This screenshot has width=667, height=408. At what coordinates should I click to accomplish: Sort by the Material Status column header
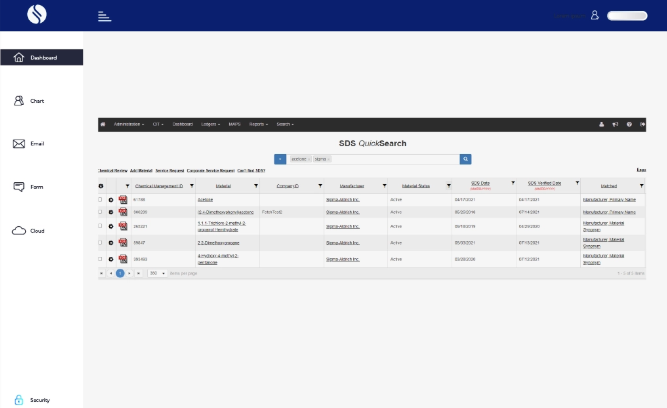416,186
